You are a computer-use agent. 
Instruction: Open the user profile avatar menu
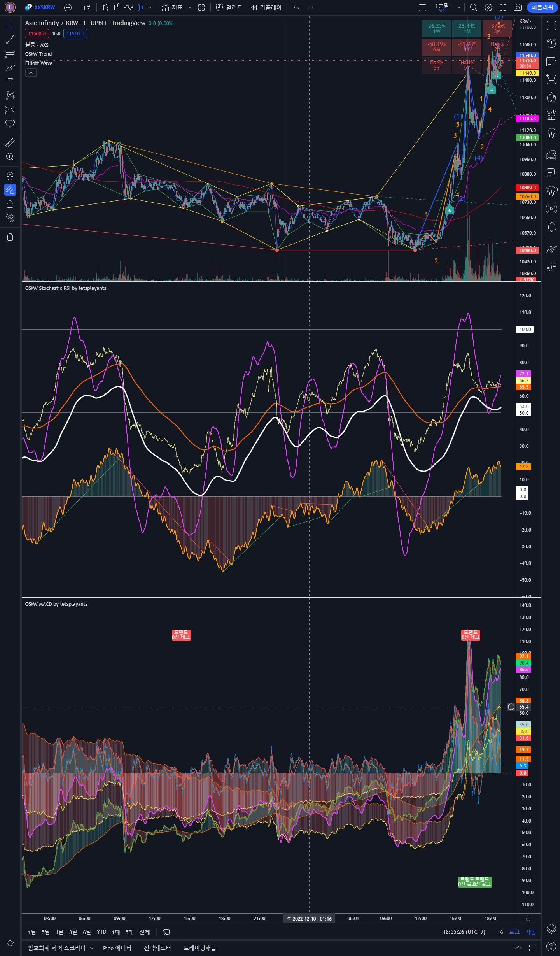[10, 7]
